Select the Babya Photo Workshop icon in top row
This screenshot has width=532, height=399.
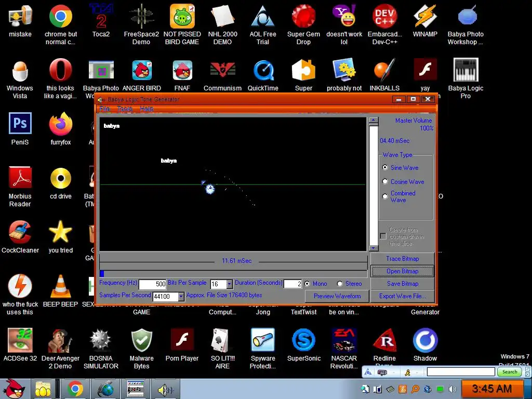(465, 24)
